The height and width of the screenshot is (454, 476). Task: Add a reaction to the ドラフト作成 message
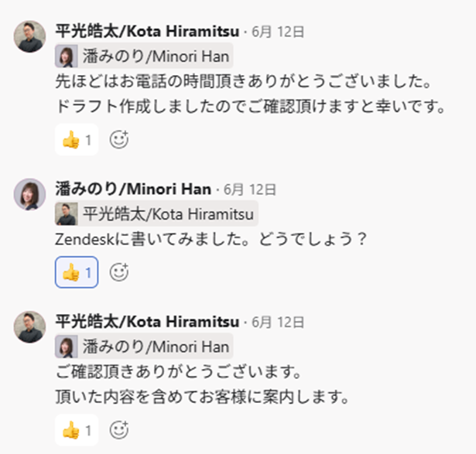[x=118, y=140]
